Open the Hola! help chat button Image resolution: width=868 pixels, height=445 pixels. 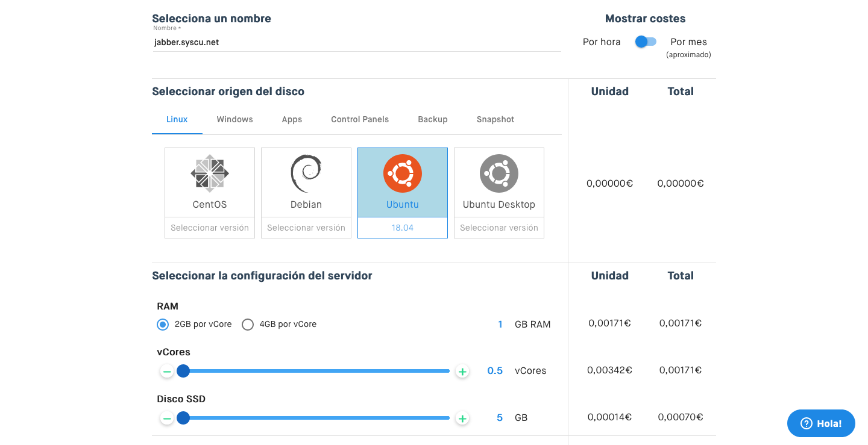coord(821,423)
